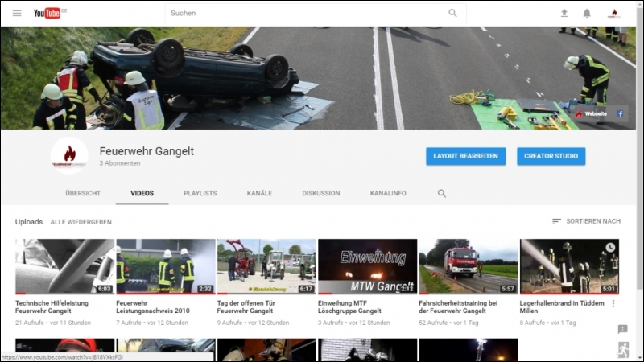Click title Technische Hilfeleistung Feuerwehr Gangelt
Viewport: 644px width, 362px height.
click(x=52, y=307)
